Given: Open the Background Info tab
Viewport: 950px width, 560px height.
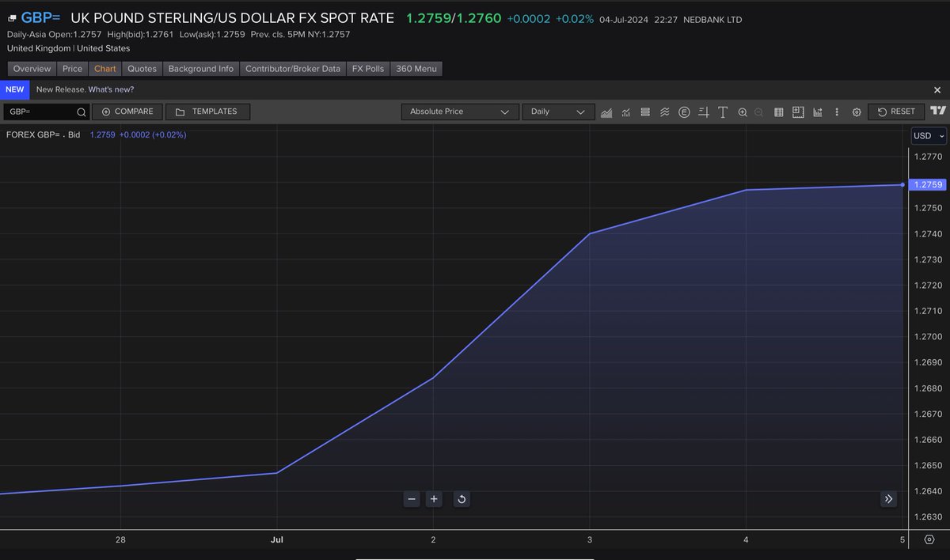Looking at the screenshot, I should [201, 69].
